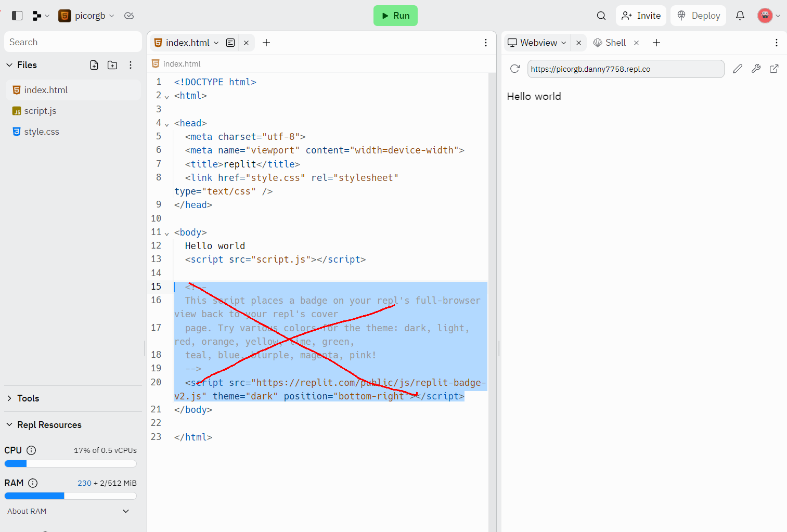This screenshot has width=787, height=532.
Task: Collapse the Files section
Action: point(9,65)
